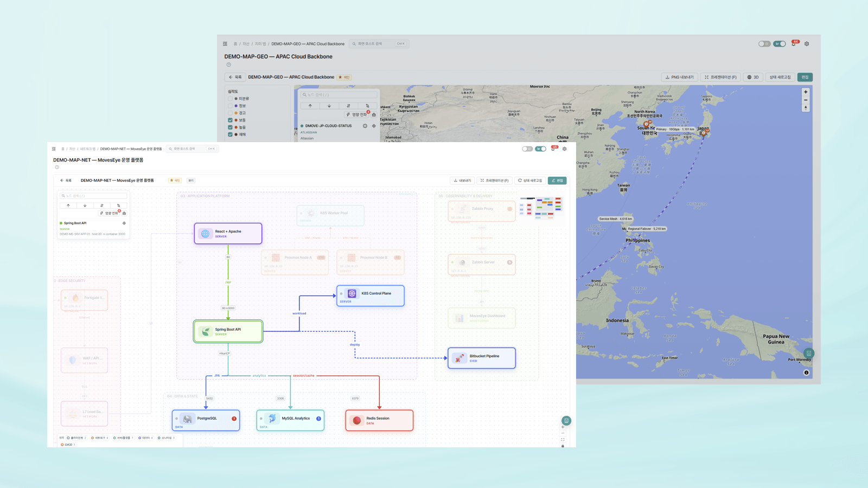Screen dimensions: 868x488
Task: Toggle sidebar menu icon in APAC Backbone window
Action: [225, 44]
